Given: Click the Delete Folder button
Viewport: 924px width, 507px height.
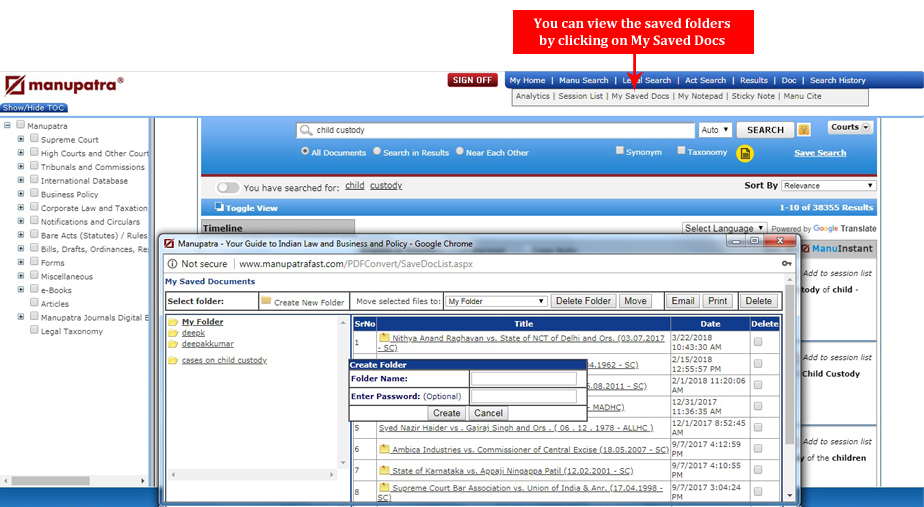Looking at the screenshot, I should point(583,301).
